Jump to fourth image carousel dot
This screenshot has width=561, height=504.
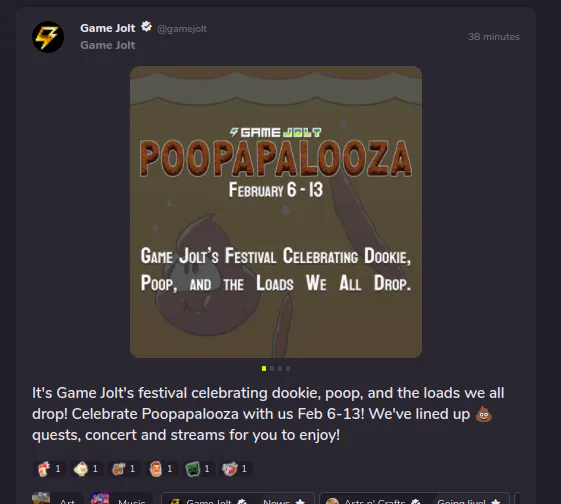288,368
